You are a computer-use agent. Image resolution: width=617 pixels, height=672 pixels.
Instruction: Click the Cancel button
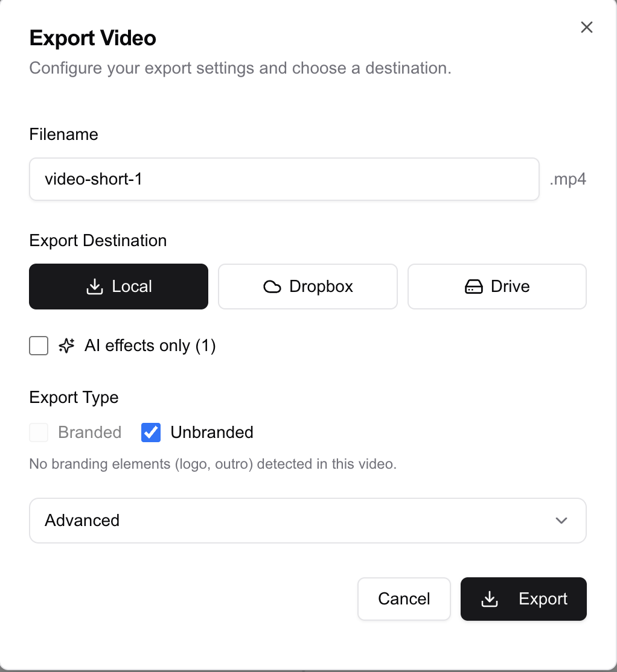pyautogui.click(x=404, y=598)
